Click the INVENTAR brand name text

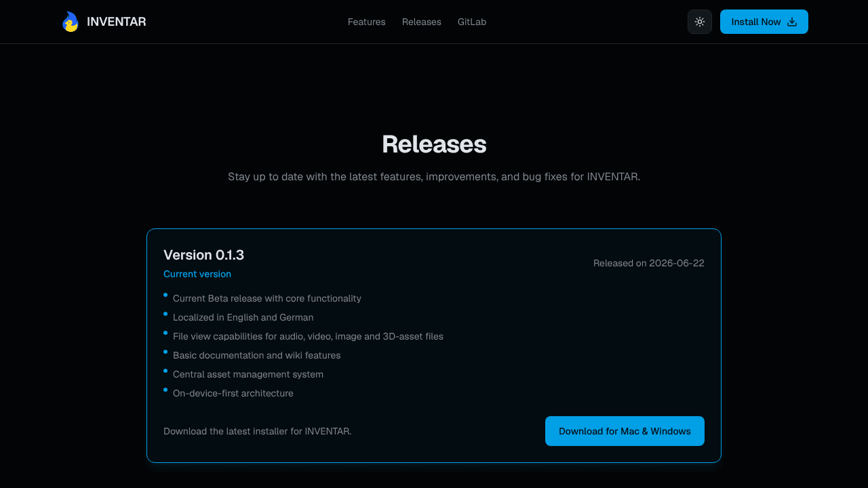tap(117, 22)
